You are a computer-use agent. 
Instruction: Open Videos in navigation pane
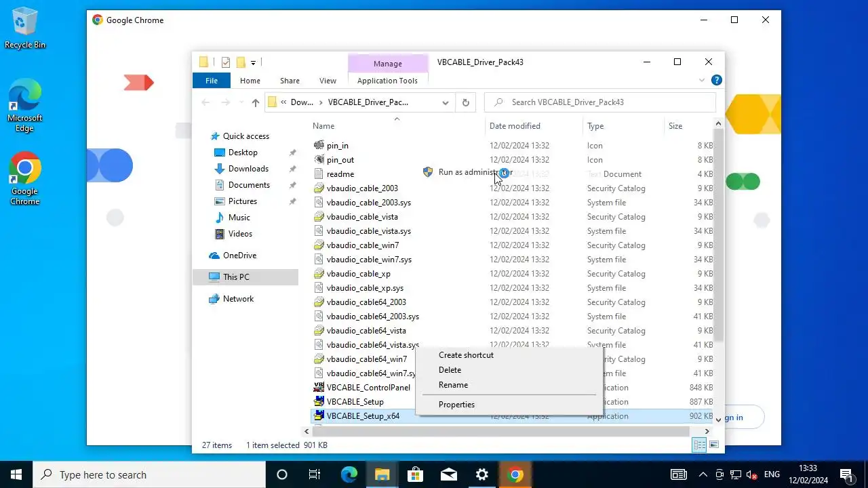pos(240,234)
